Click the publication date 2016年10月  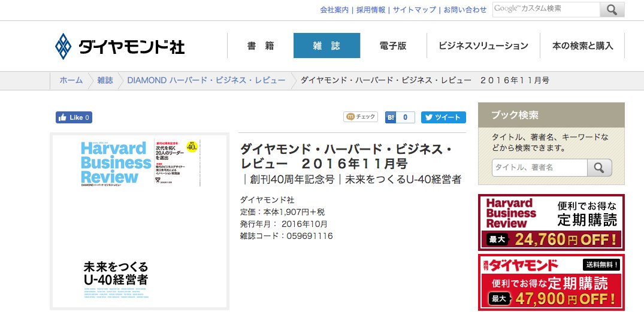pyautogui.click(x=304, y=224)
